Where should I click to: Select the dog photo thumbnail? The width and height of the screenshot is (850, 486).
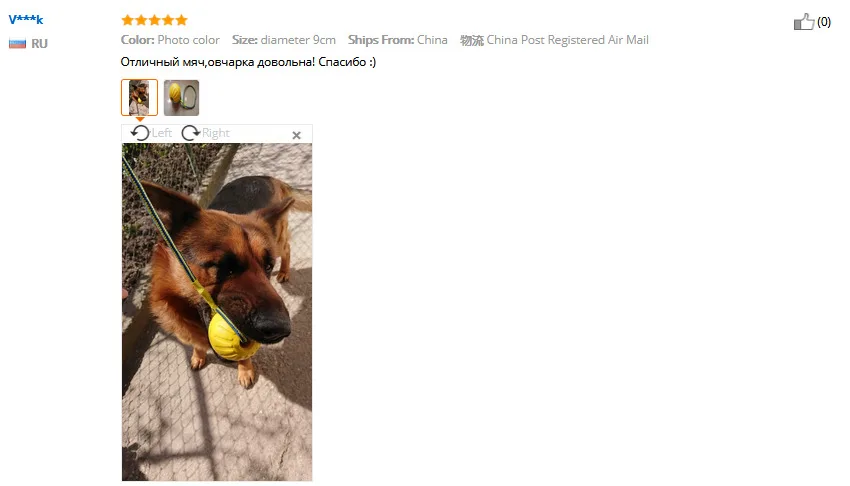pyautogui.click(x=139, y=98)
